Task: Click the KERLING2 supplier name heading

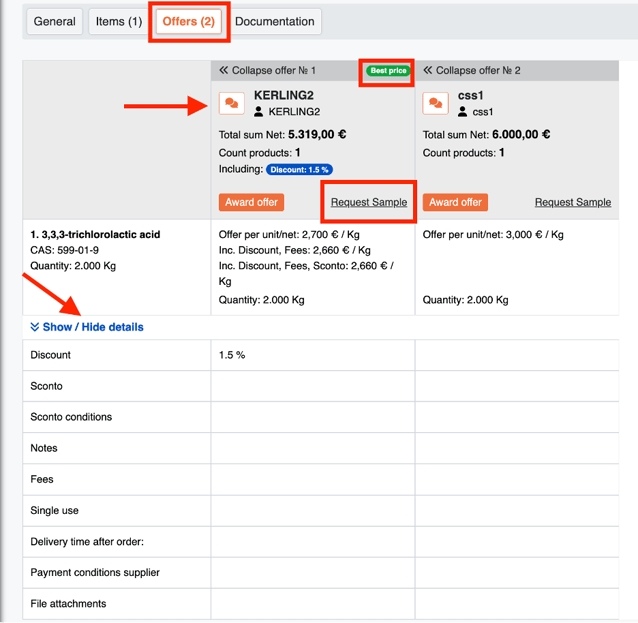Action: click(x=284, y=95)
